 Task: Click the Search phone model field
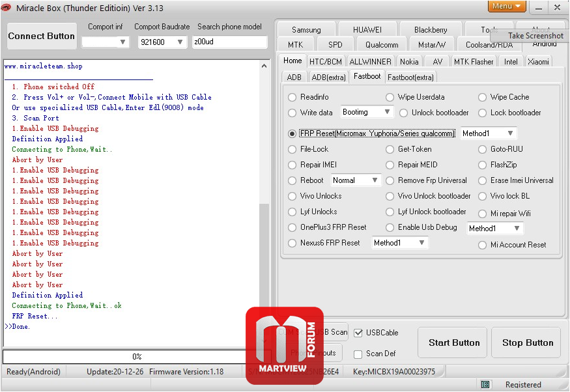tap(229, 42)
